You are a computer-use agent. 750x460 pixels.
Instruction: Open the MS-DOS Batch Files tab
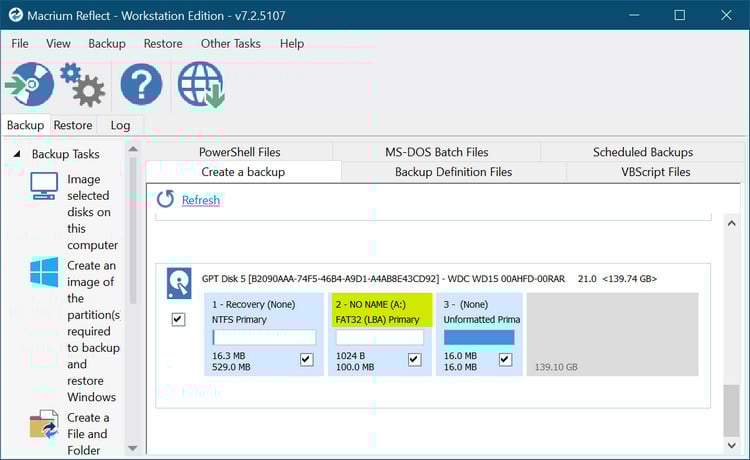(x=437, y=152)
